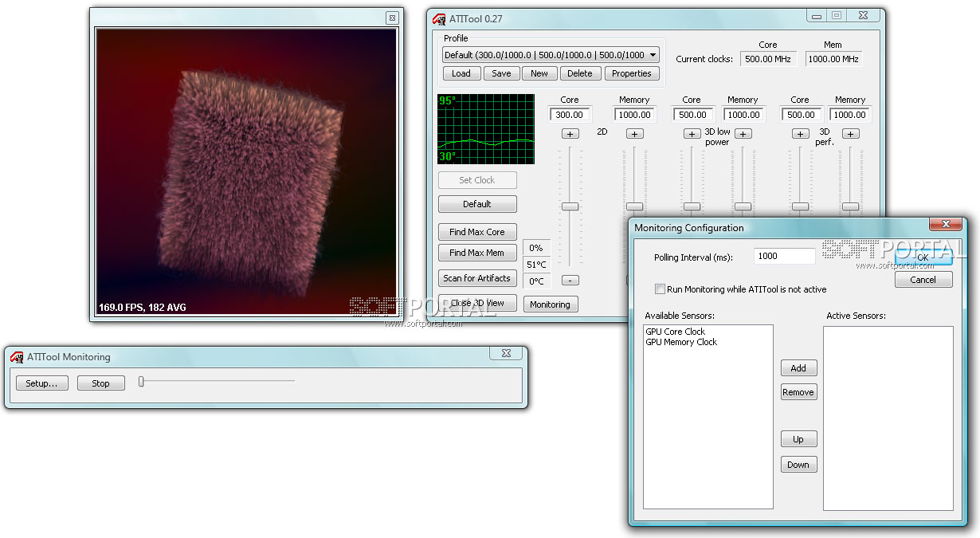This screenshot has width=980, height=538.
Task: Select GPU Core Clock sensor
Action: 676,332
